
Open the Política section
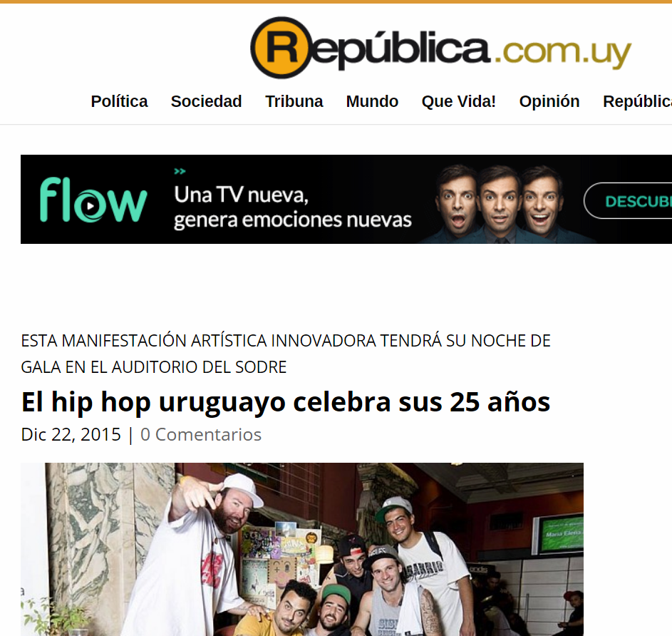click(x=119, y=102)
